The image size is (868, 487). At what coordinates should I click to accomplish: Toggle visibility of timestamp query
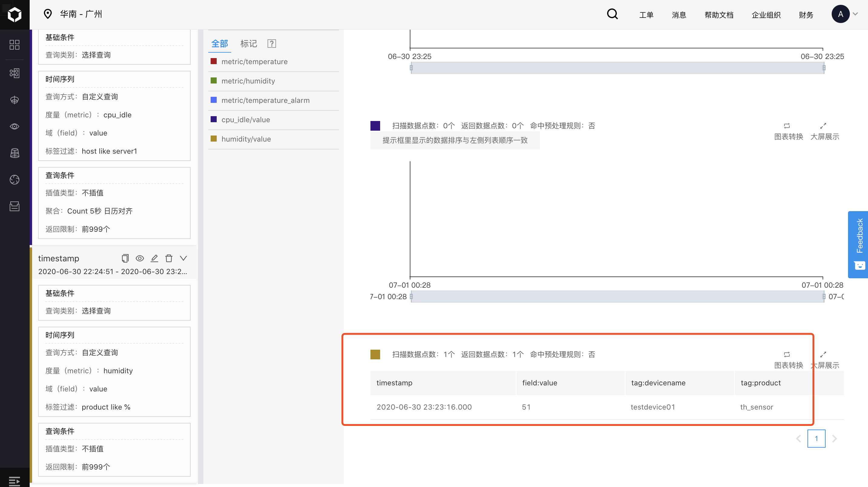[140, 258]
